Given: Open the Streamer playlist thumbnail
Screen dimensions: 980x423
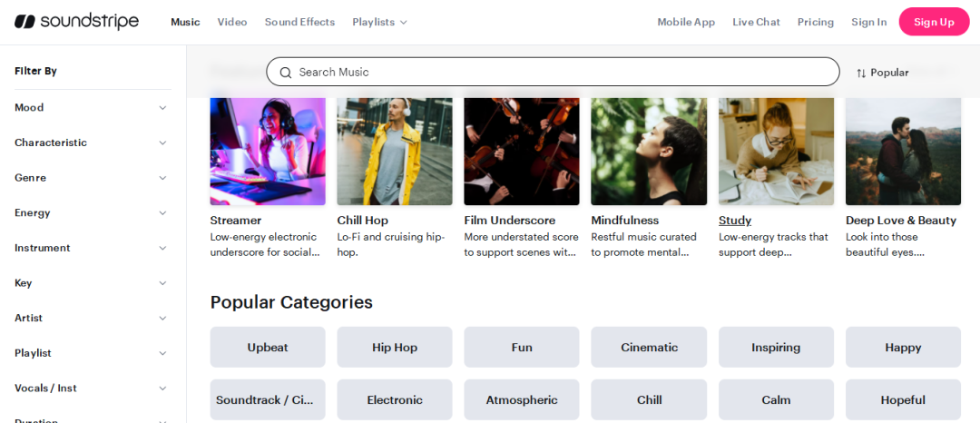Looking at the screenshot, I should 268,151.
